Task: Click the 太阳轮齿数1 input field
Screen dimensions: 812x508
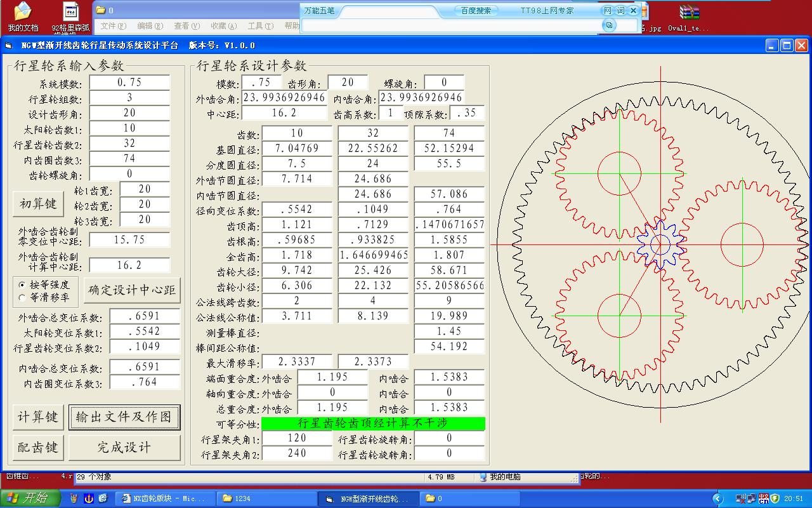Action: [129, 128]
